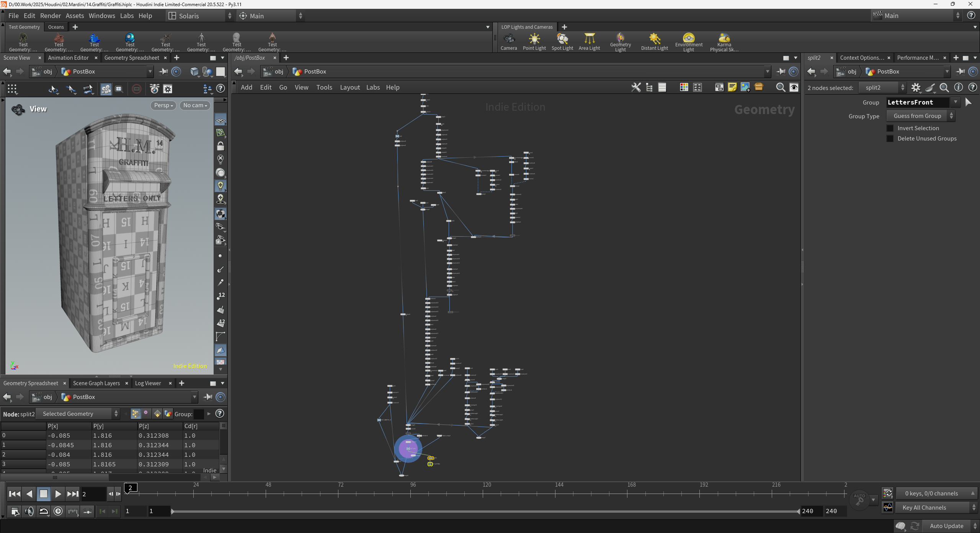Viewport: 980px width, 533px height.
Task: Open the Oceans shelf tab
Action: point(56,27)
